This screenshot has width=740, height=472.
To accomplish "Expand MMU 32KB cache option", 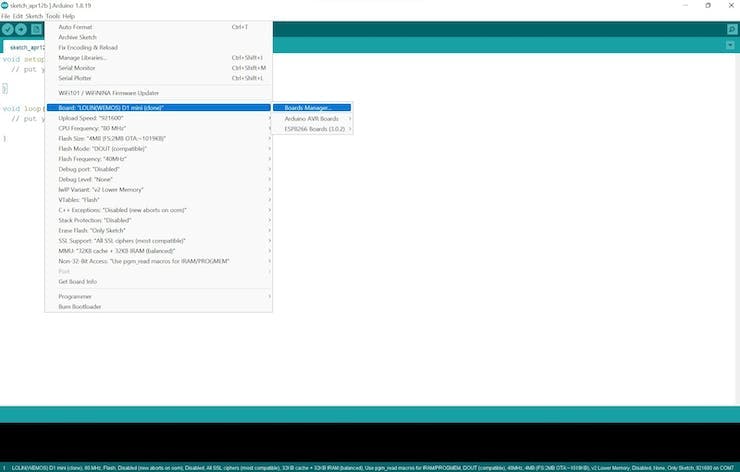I will click(x=159, y=251).
